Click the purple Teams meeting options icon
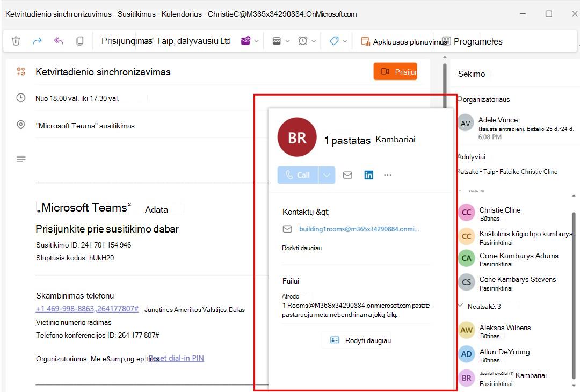This screenshot has height=392, width=580. click(245, 41)
